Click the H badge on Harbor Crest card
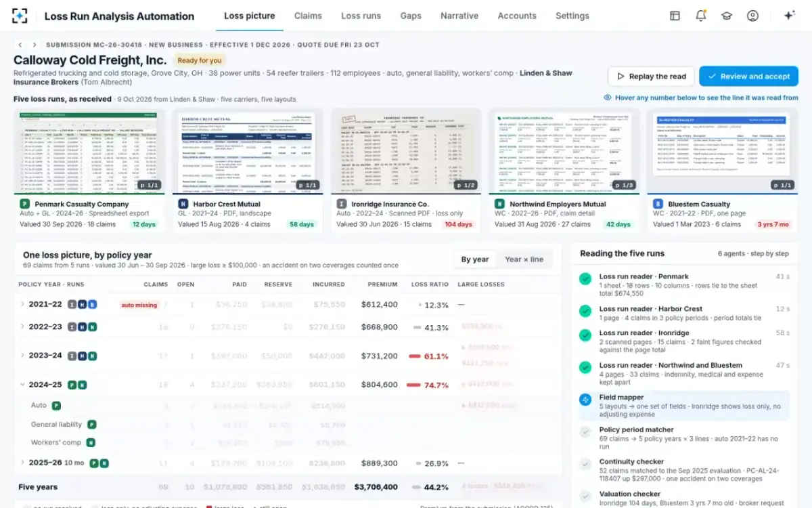Screen dimensions: 812x508 click(x=183, y=204)
